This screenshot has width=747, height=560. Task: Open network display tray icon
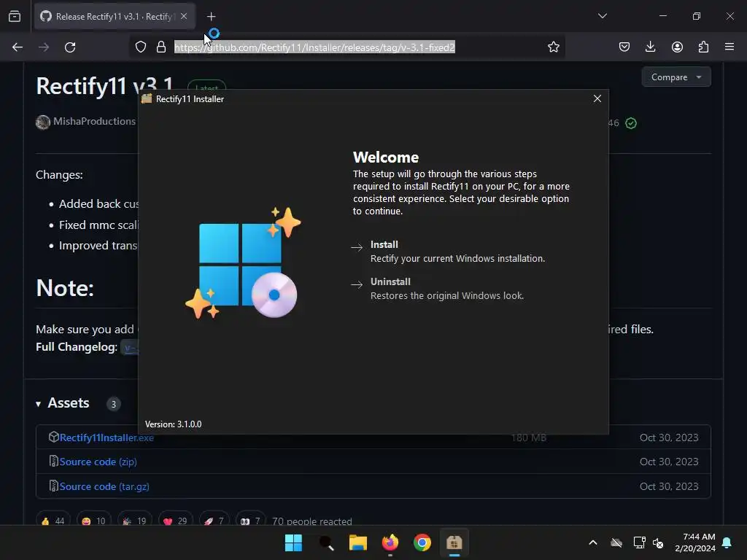(x=639, y=542)
